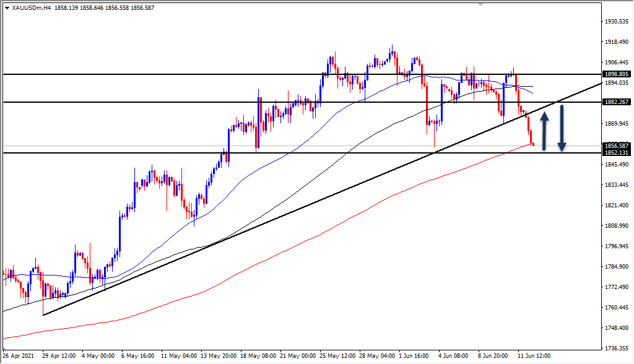Click the 18 May 08:00 time label
Screen dimensions: 634x364
click(258, 356)
